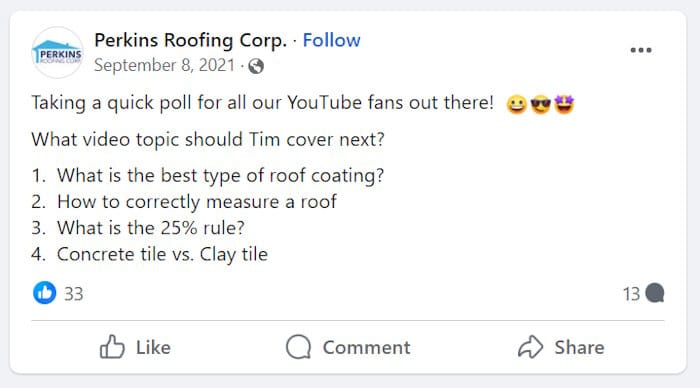Screen dimensions: 700x388
Task: Click the star-eyes face emoji
Action: (564, 104)
